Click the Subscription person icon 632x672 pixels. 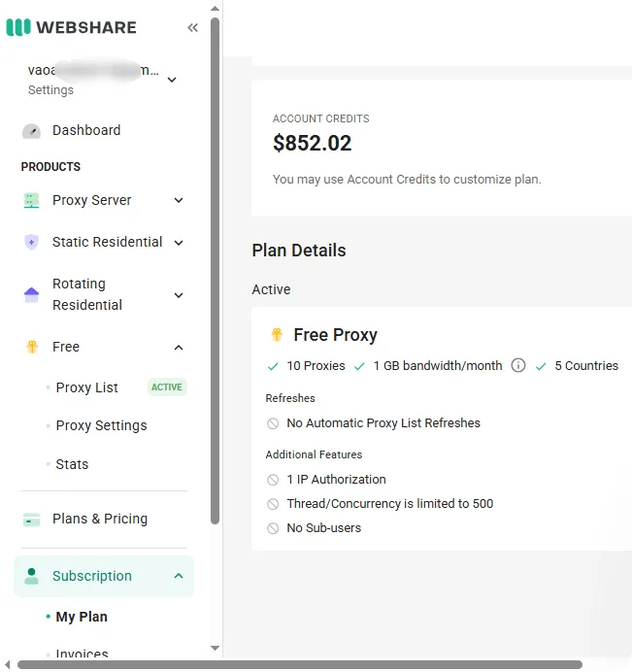point(31,576)
